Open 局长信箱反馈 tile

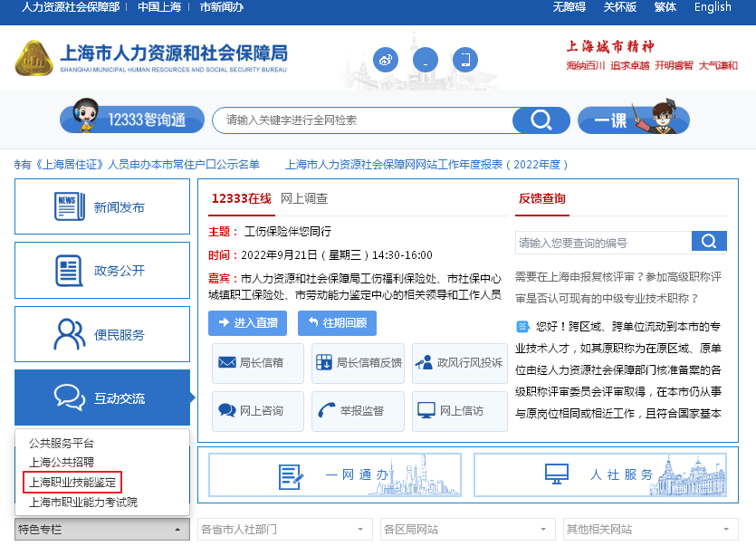(358, 363)
